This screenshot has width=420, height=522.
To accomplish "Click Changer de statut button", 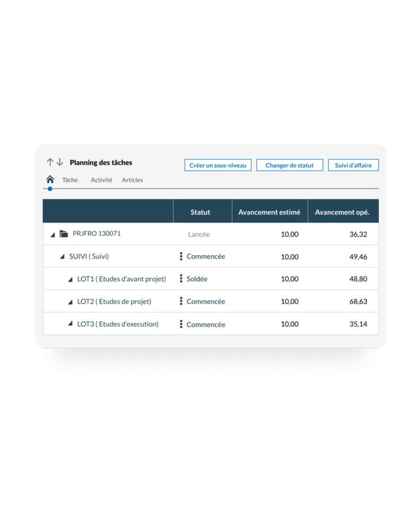I will [x=289, y=165].
